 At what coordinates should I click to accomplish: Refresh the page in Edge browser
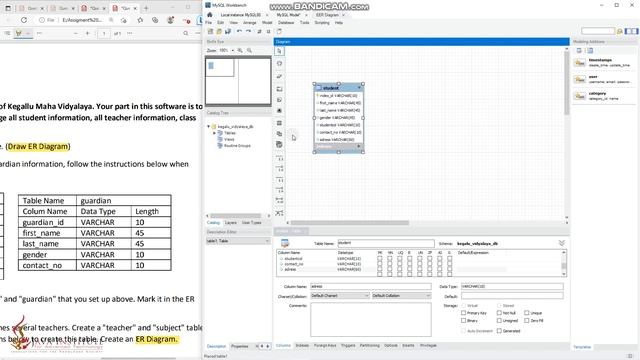point(24,20)
